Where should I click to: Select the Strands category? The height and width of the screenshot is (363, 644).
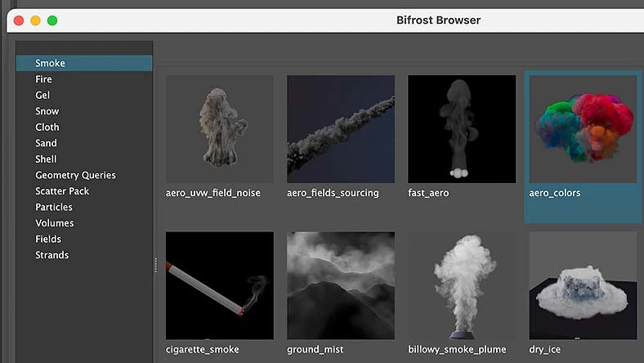(x=84, y=255)
